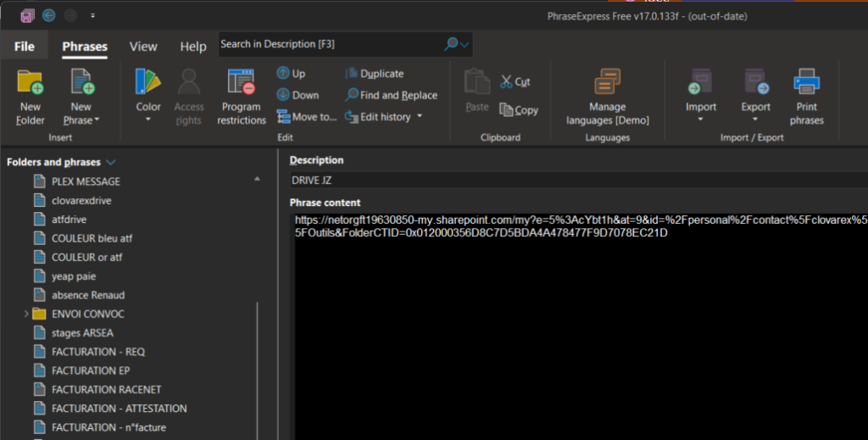Click Move to... command
868x440 pixels.
pyautogui.click(x=307, y=117)
